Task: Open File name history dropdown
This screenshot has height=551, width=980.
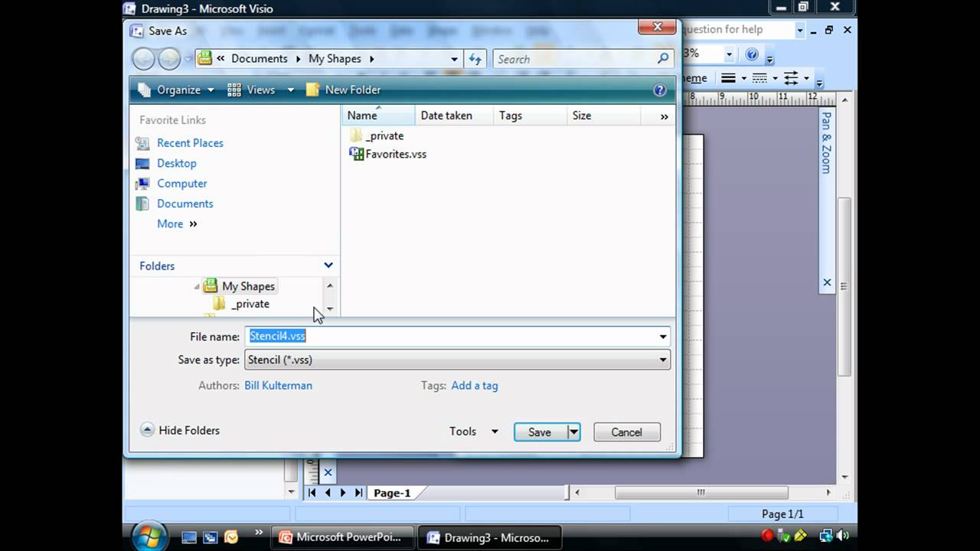Action: [x=663, y=337]
